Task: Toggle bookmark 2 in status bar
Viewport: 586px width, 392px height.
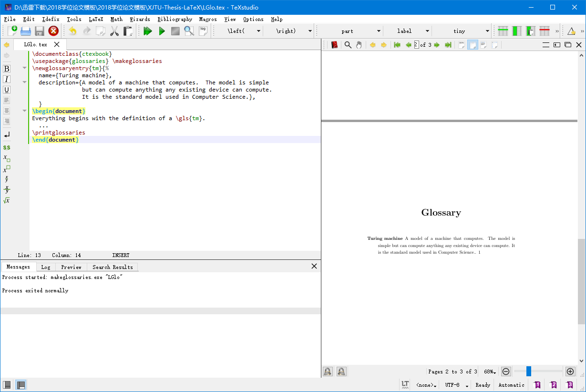Action: 554,385
